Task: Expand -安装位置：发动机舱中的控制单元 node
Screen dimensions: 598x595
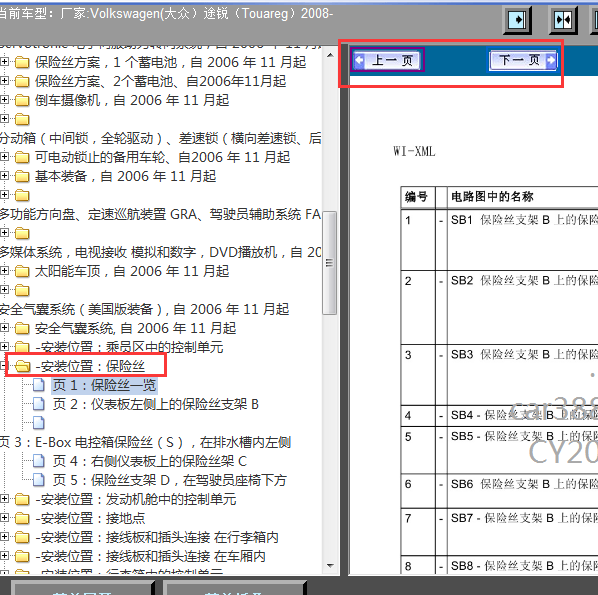Action: pyautogui.click(x=4, y=499)
